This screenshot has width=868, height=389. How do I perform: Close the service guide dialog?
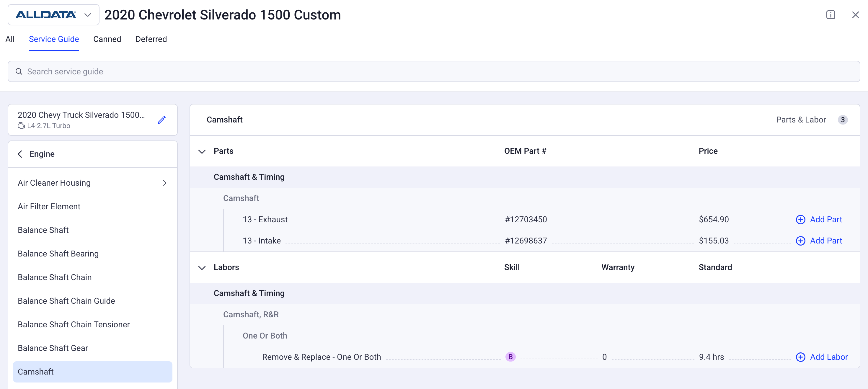(x=855, y=15)
